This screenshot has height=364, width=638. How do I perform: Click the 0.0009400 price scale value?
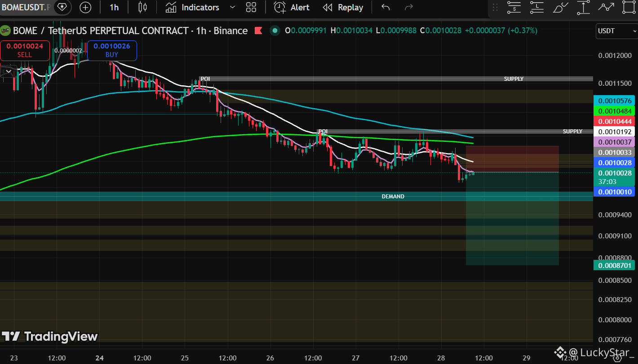(615, 215)
